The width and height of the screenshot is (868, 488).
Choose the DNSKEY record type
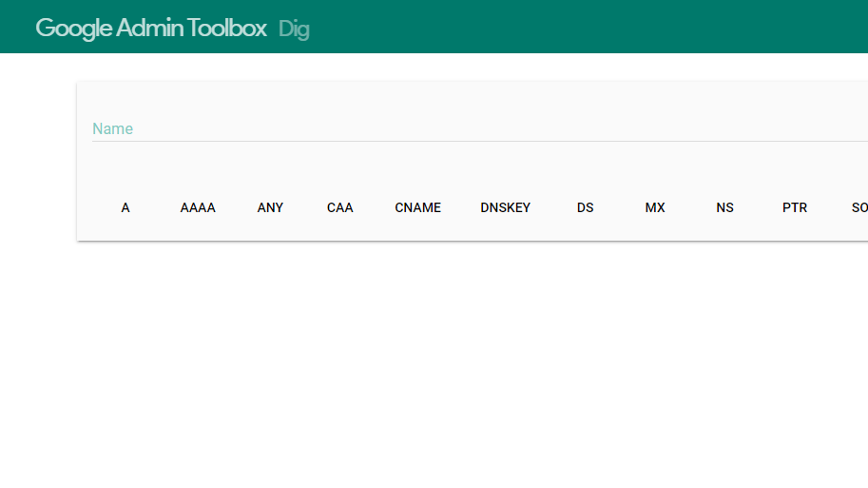tap(506, 207)
